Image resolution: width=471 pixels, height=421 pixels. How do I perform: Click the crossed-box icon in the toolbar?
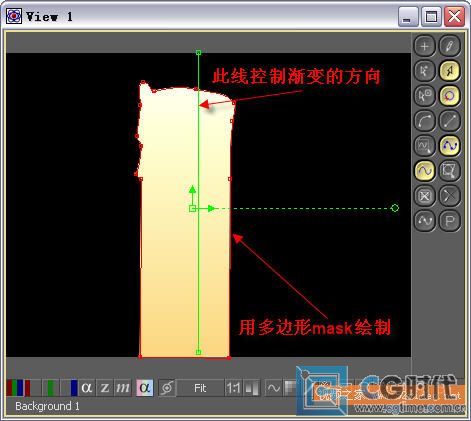click(x=424, y=196)
